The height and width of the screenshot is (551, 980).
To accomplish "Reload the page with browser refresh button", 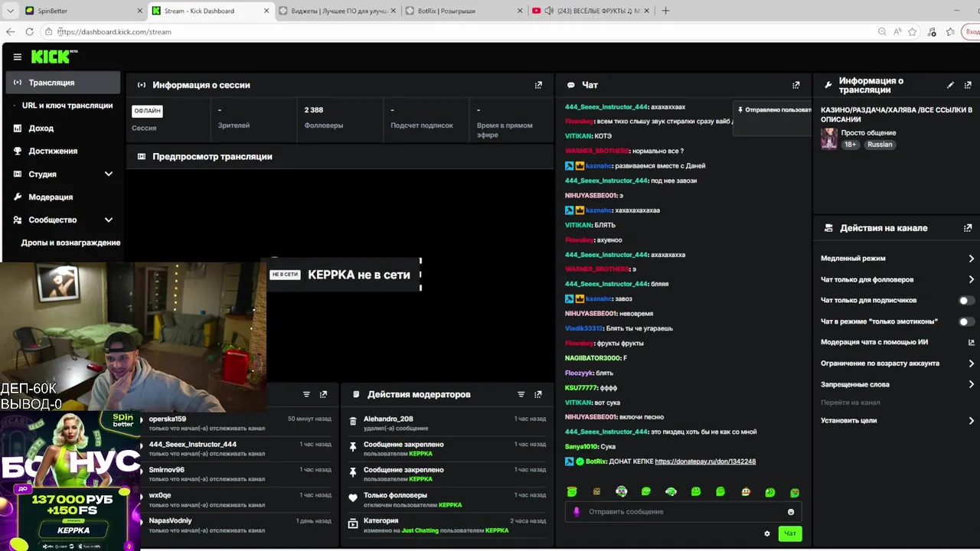I will coord(29,31).
